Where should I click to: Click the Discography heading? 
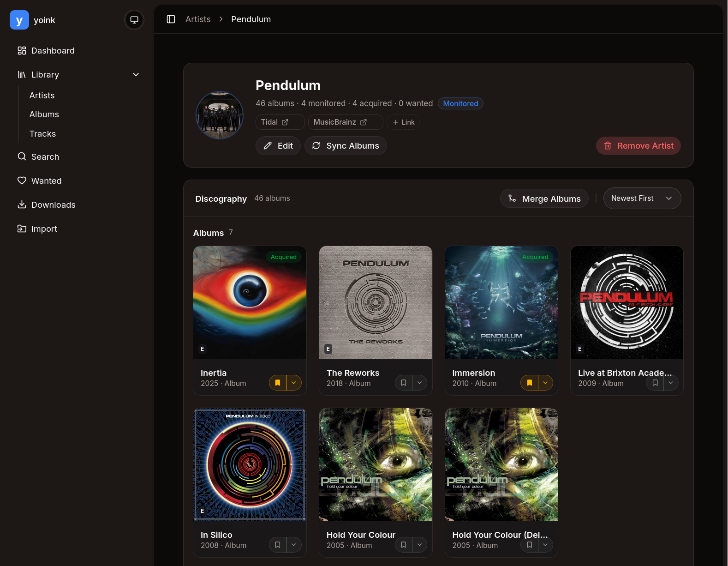coord(221,199)
